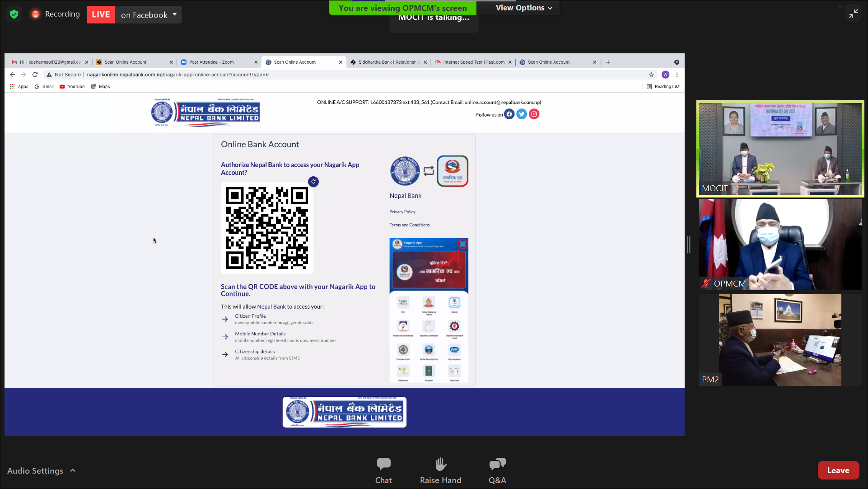Viewport: 868px width, 489px height.
Task: Click the Zoom encryption shield icon
Action: point(14,14)
